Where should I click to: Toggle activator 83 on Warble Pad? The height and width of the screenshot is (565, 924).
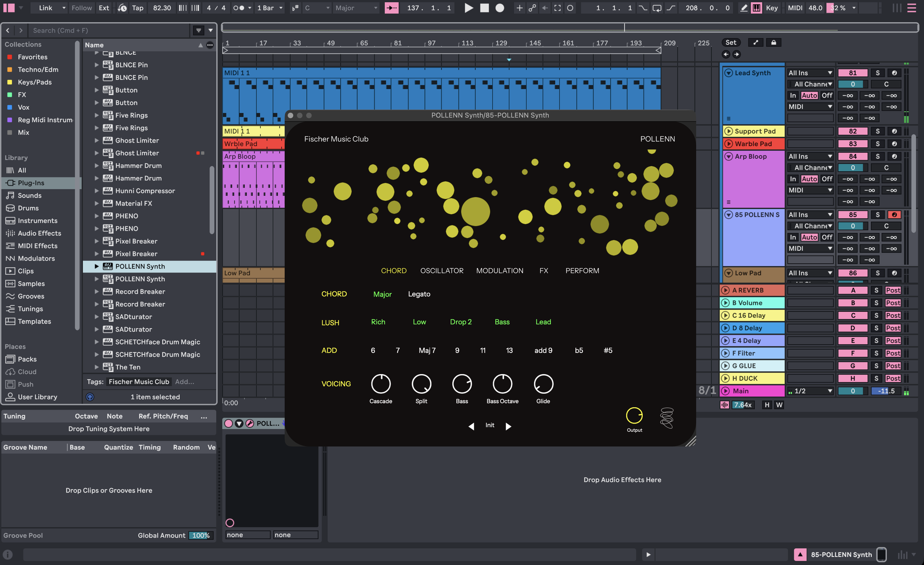tap(852, 144)
